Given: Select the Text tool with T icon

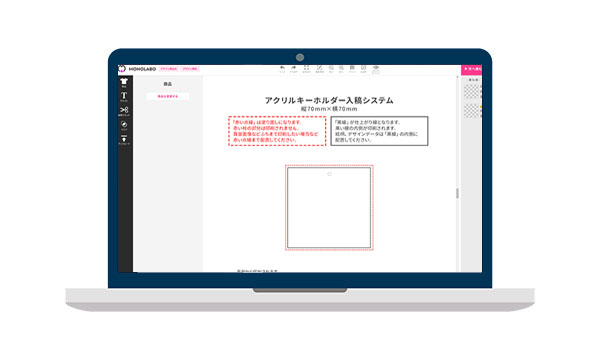Looking at the screenshot, I should pos(124,97).
